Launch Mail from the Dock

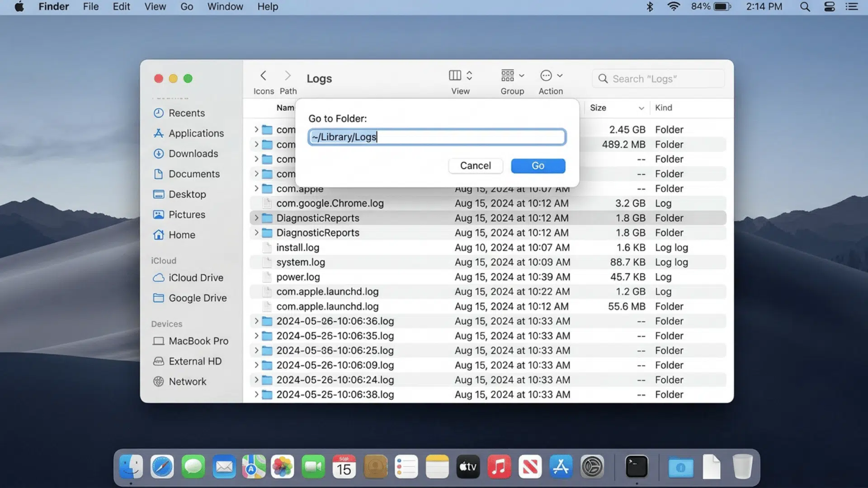(x=224, y=467)
